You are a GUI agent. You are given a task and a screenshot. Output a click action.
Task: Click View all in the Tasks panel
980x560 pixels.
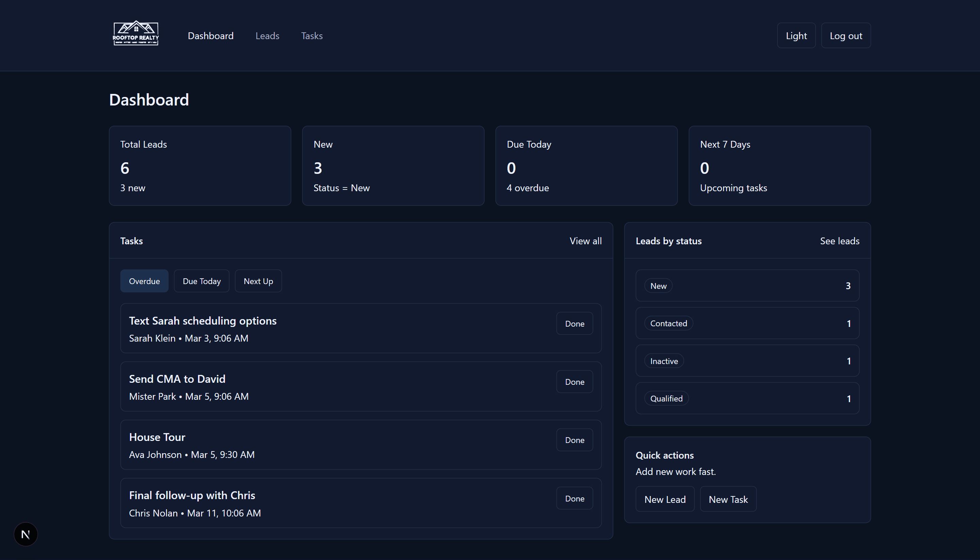585,241
